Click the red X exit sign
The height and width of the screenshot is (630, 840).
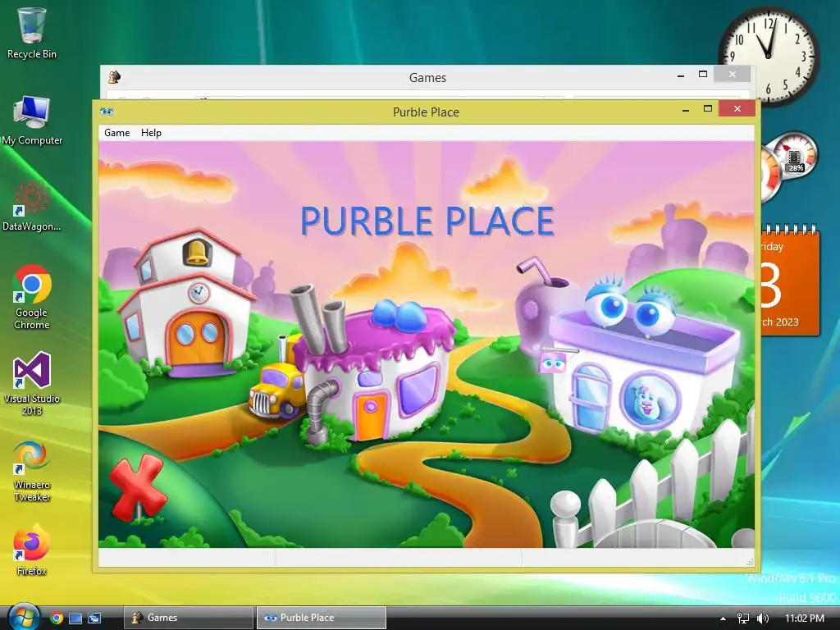(x=138, y=489)
